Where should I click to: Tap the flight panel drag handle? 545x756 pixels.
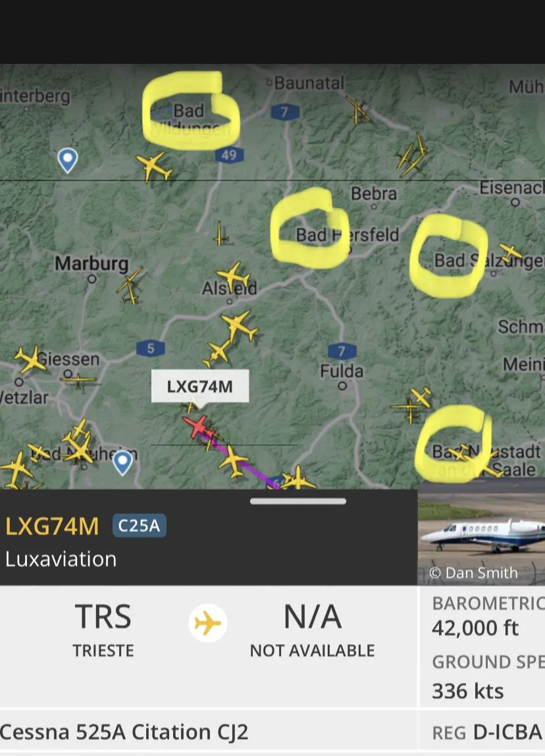[x=298, y=501]
